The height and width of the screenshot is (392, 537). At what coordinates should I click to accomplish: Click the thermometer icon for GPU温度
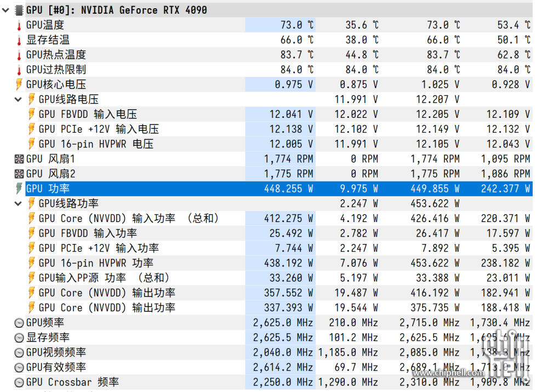tap(19, 25)
